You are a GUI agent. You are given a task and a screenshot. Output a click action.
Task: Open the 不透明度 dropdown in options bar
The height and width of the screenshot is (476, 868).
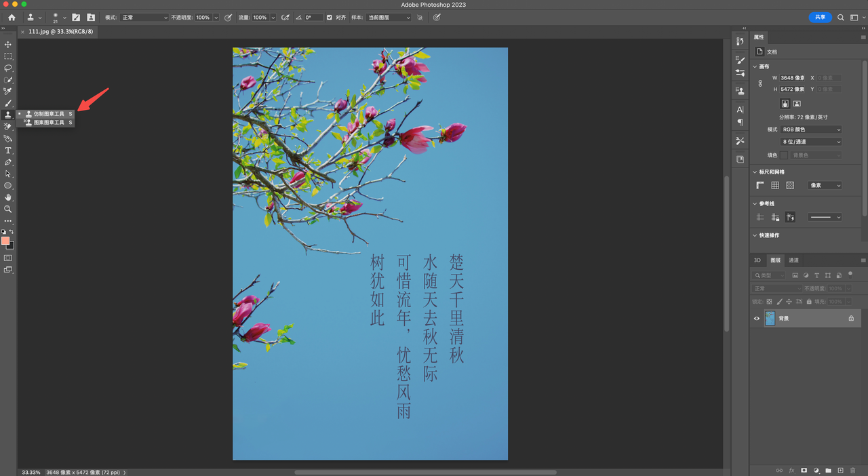[x=216, y=18]
